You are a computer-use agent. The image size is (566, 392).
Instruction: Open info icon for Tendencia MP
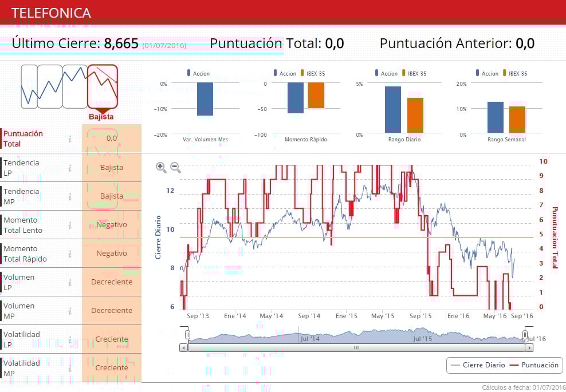tap(70, 196)
